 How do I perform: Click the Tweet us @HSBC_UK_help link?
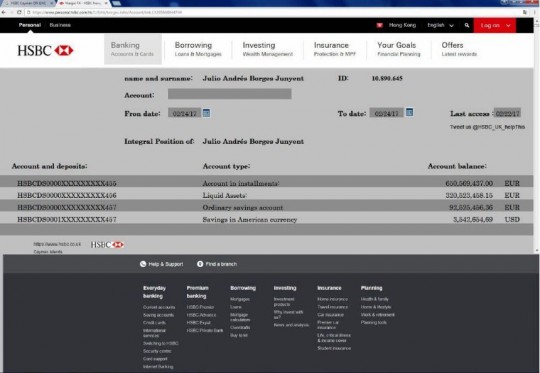tap(487, 127)
